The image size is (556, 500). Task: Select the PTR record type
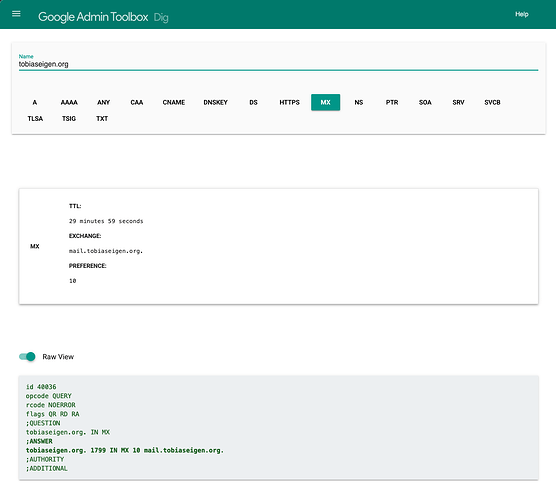coord(392,102)
